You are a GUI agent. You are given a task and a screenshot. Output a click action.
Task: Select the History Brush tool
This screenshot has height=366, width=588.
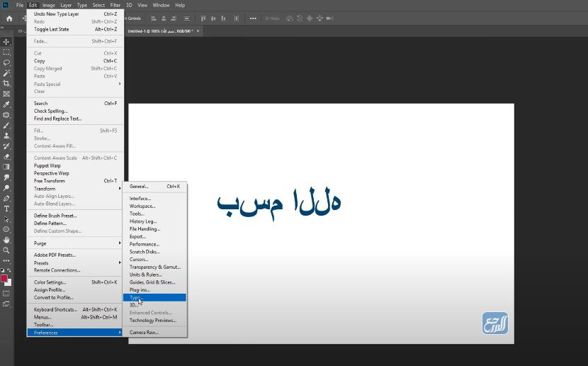tap(6, 146)
